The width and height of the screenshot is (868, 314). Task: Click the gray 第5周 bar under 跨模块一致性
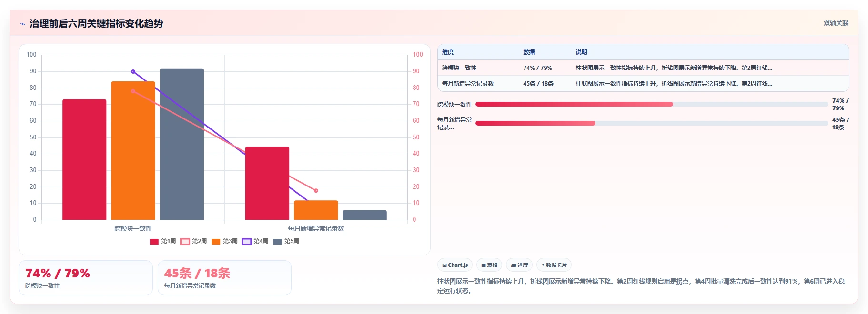pyautogui.click(x=182, y=144)
